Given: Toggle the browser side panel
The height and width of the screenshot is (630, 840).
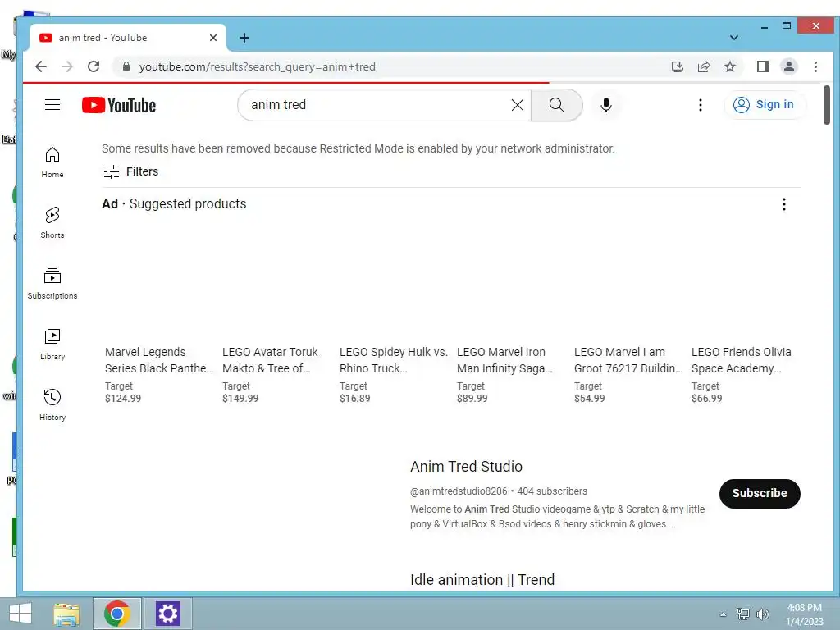Looking at the screenshot, I should coord(762,66).
